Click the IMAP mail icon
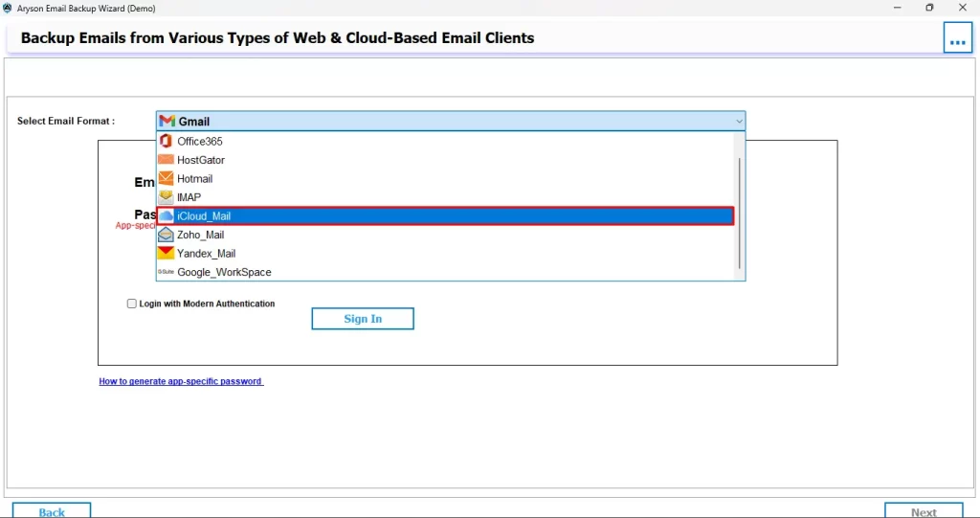The width and height of the screenshot is (980, 518). click(166, 197)
